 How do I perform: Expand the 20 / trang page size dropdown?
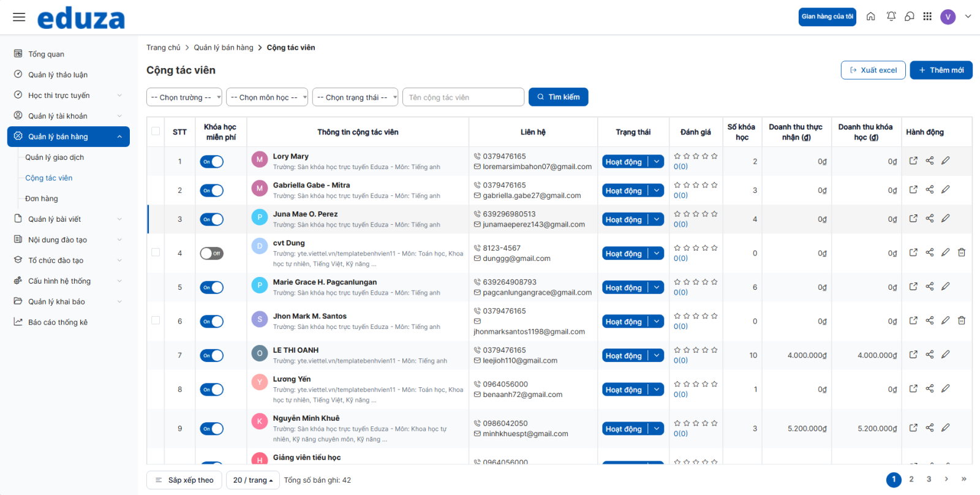[x=253, y=480]
